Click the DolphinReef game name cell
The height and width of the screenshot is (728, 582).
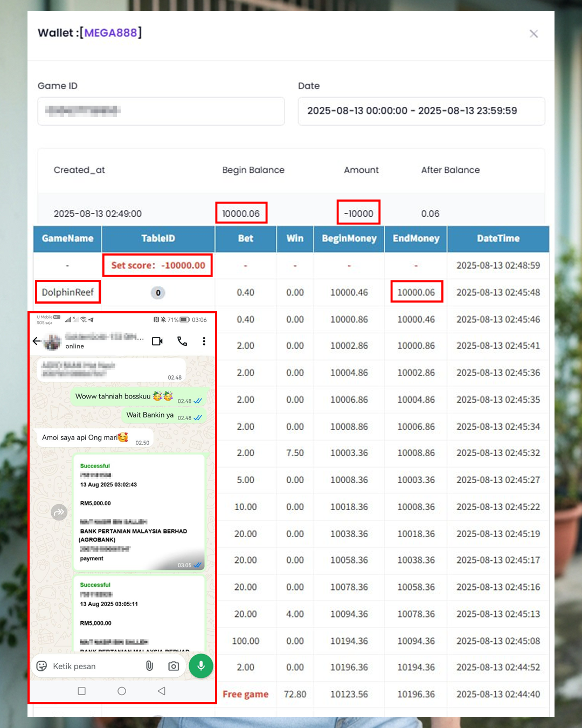(x=68, y=292)
